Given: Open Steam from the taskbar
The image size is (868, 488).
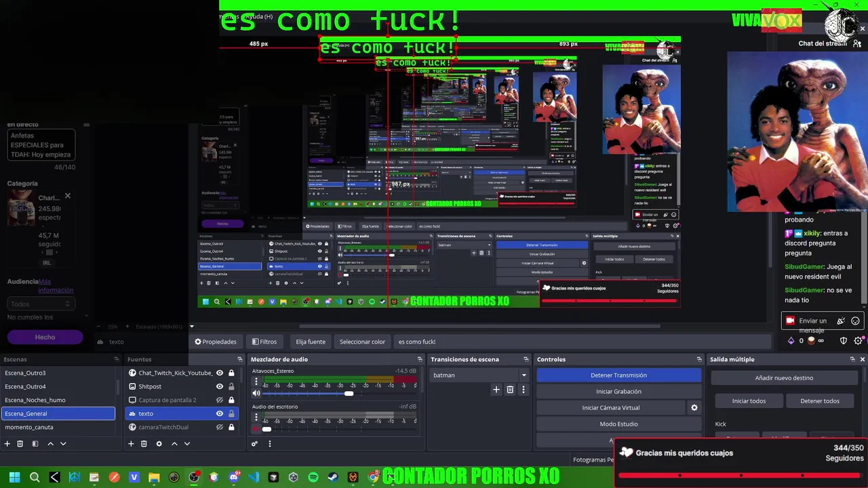Looking at the screenshot, I should (333, 477).
